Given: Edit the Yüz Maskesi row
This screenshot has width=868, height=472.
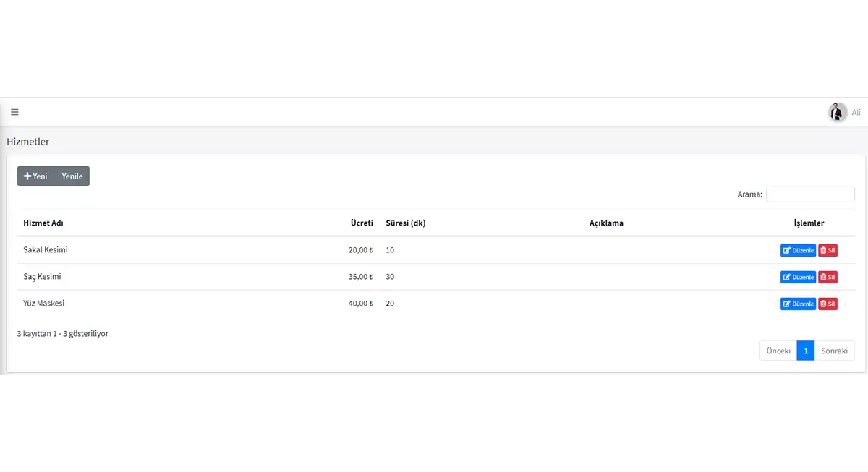Looking at the screenshot, I should (x=798, y=304).
